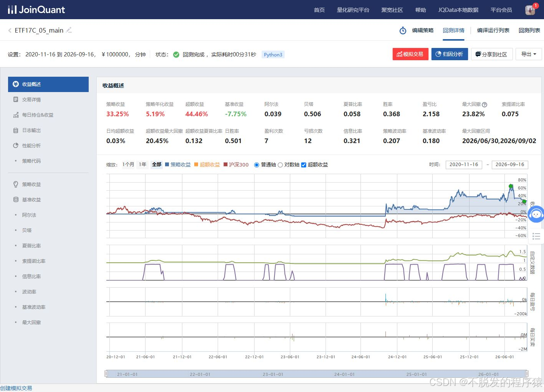Click the 创建模拟交易 link

16,388
